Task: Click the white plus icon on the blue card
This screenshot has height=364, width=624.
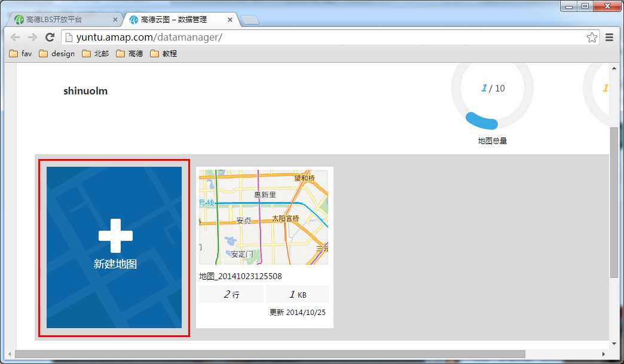Action: click(x=116, y=235)
